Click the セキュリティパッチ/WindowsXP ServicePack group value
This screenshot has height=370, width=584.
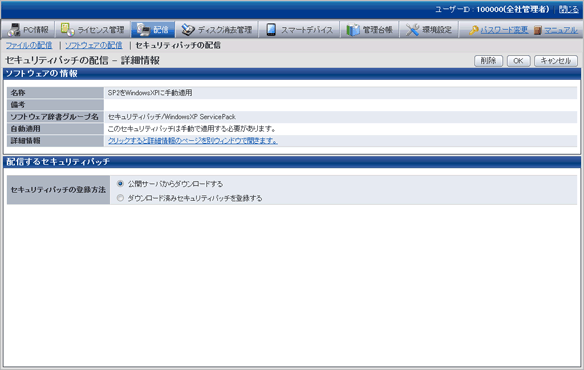coord(171,117)
